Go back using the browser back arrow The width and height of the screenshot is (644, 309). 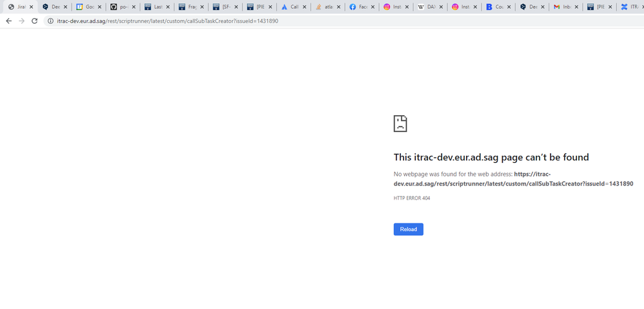pos(8,21)
